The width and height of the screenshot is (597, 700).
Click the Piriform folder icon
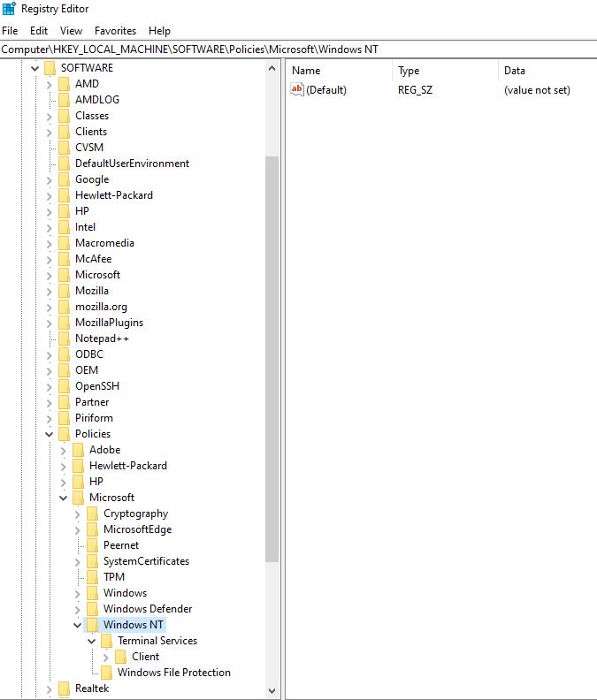(x=65, y=418)
